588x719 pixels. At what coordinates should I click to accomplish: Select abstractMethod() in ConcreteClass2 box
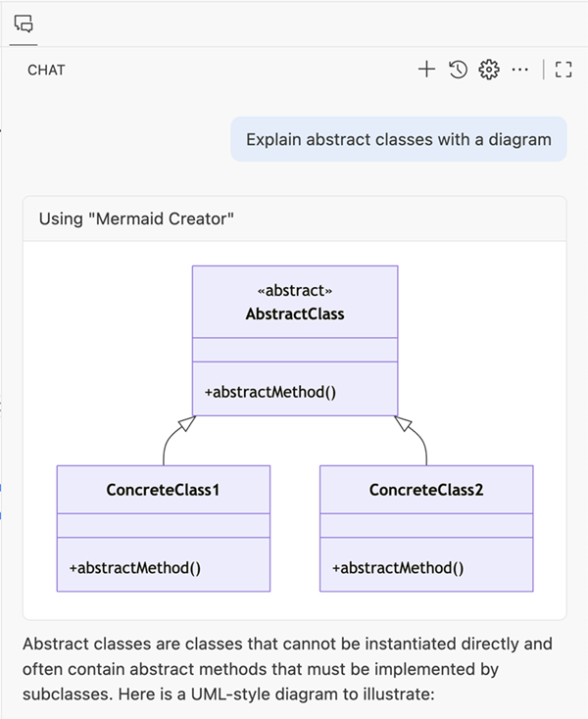398,567
